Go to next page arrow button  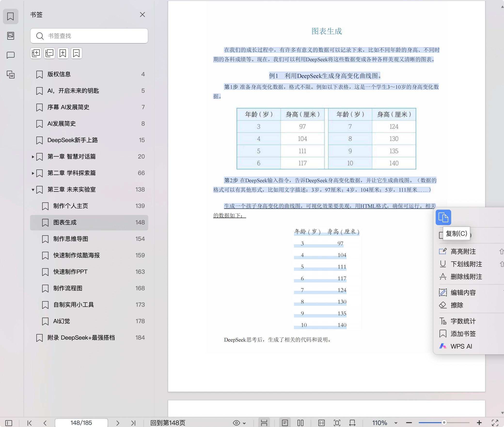[x=118, y=423]
